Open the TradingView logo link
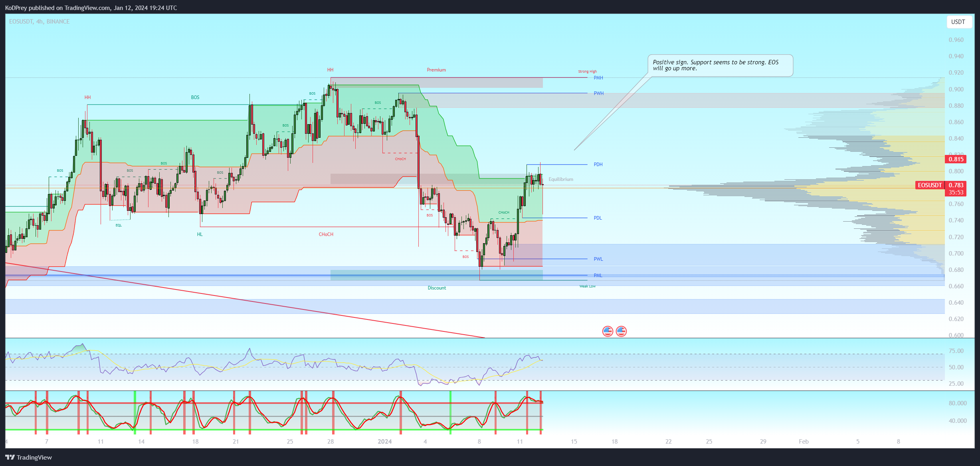980x466 pixels. click(29, 457)
